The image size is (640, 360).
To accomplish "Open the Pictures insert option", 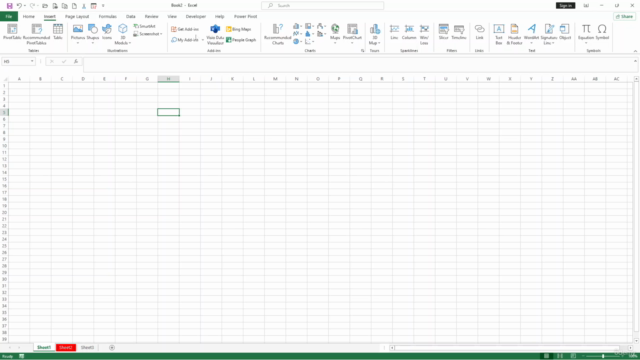I will 78,33.
